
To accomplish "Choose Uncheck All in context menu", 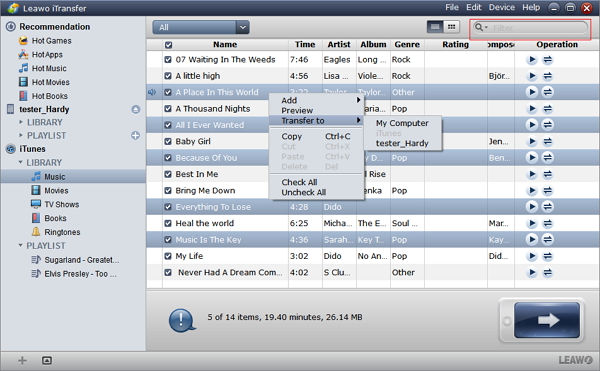I will tap(316, 192).
